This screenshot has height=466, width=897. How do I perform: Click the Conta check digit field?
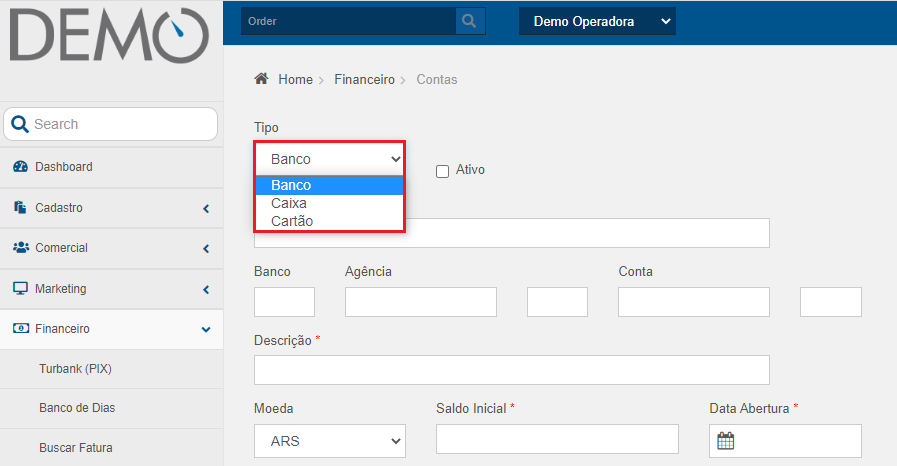point(831,302)
